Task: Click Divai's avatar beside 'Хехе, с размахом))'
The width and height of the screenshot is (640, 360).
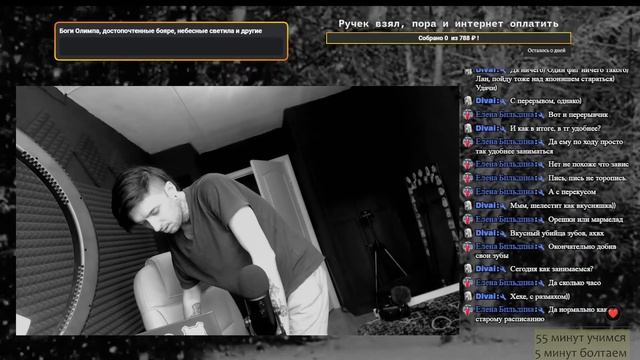Action: click(468, 297)
